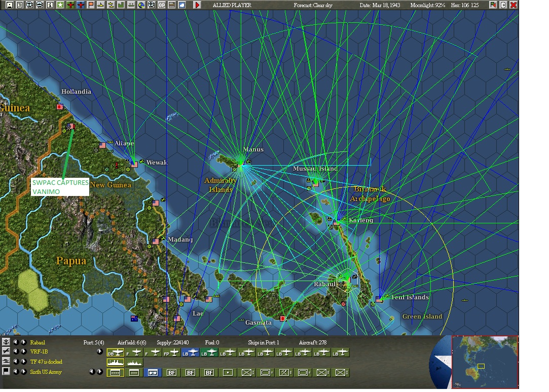Screen dimensions: 549x392
Task: Select the Mussau Island base marker
Action: click(315, 183)
